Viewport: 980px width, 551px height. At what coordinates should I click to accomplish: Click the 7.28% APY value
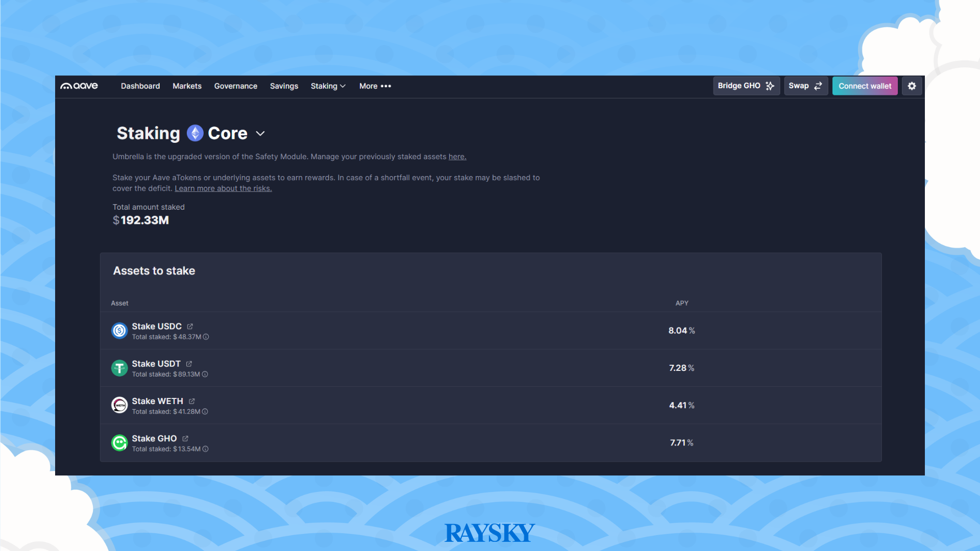coord(681,368)
